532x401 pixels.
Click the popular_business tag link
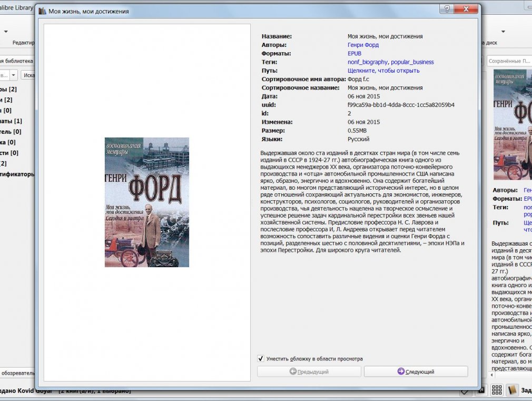[412, 62]
